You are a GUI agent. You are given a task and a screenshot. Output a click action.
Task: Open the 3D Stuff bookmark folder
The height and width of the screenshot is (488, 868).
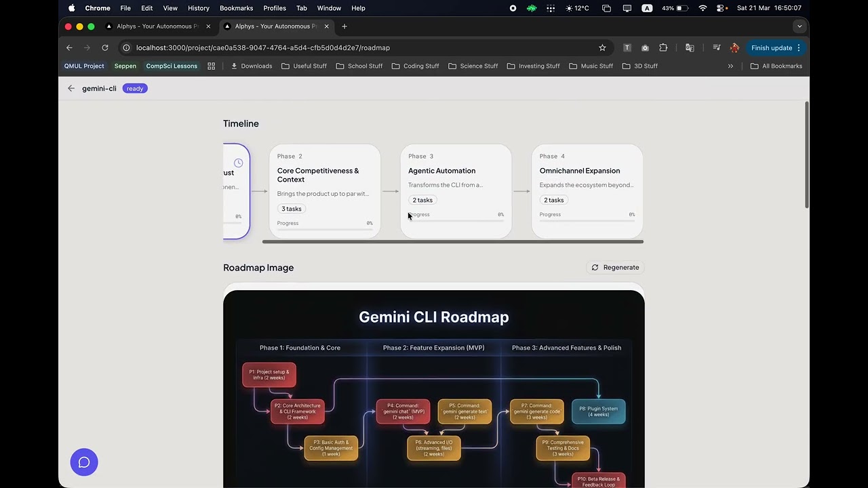[x=639, y=66]
